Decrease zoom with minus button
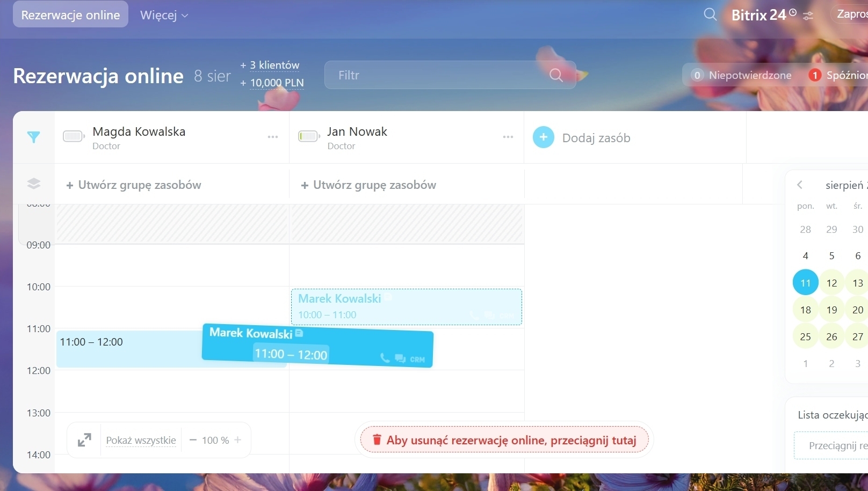This screenshot has height=491, width=868. click(x=193, y=440)
